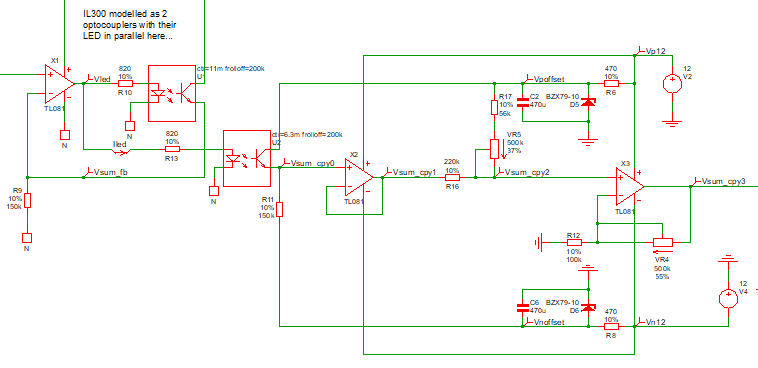Click the U1 optocoupler component
Screen dimensions: 758x368
(172, 93)
